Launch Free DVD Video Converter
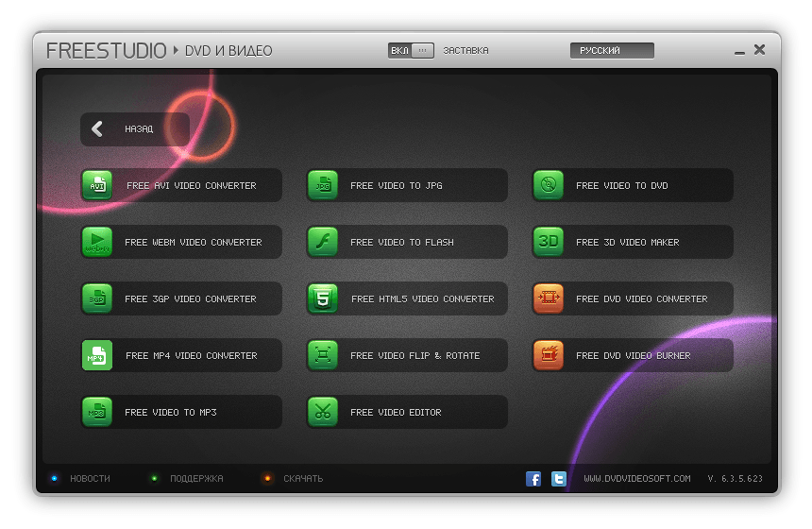812x529 pixels. 634,299
